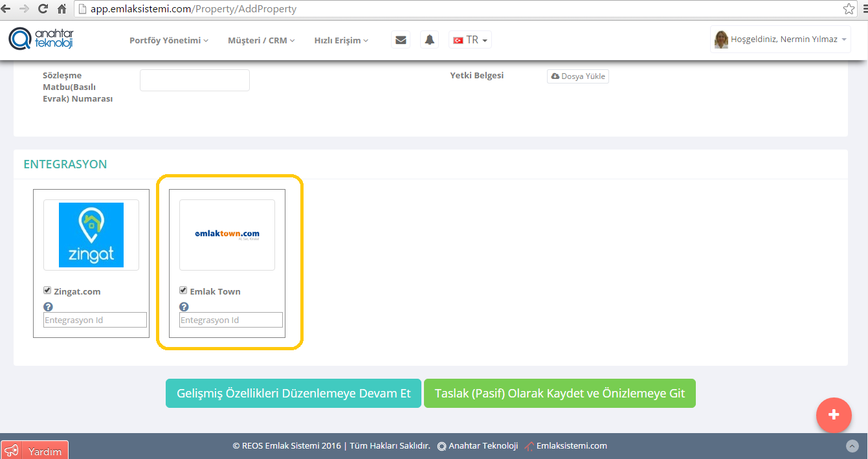Click the Dosya Yükle upload button
868x459 pixels.
[x=578, y=76]
